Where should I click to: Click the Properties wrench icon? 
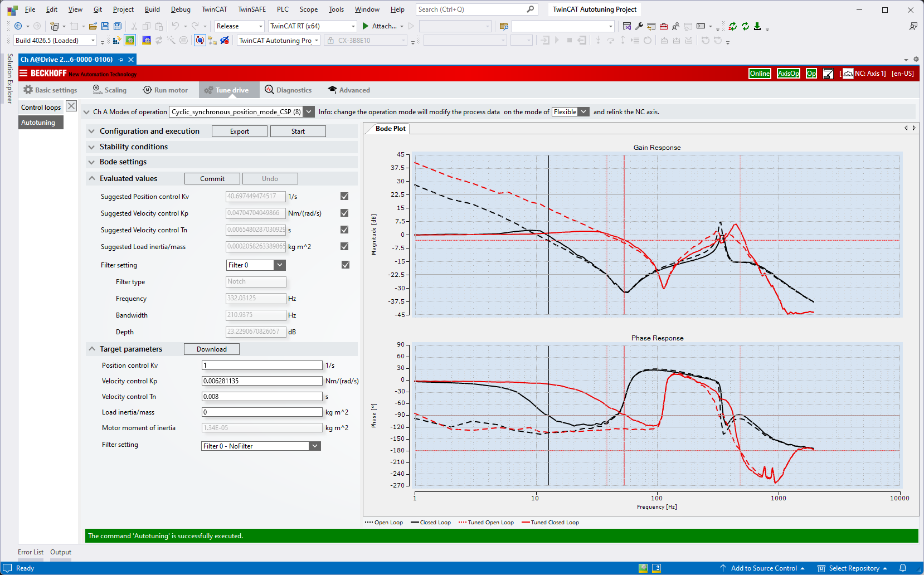coord(639,26)
